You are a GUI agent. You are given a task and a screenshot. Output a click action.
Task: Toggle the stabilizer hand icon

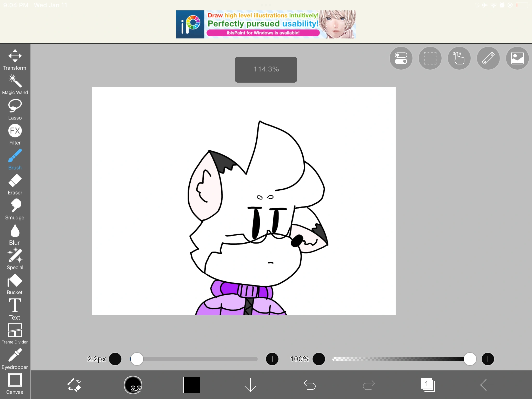[459, 58]
